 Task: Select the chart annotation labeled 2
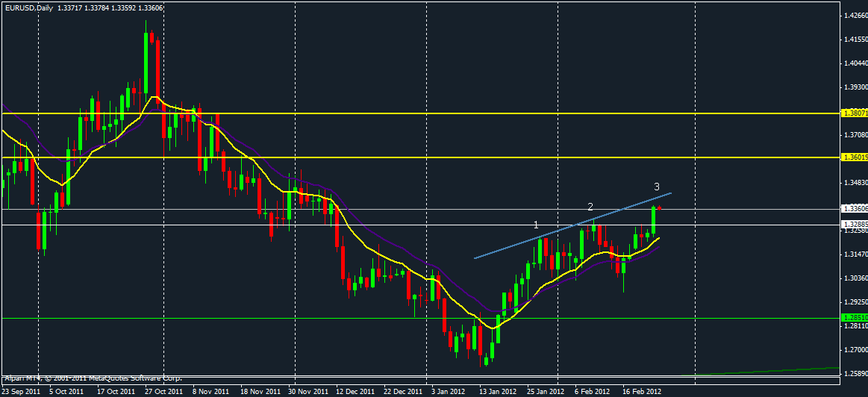(x=590, y=207)
